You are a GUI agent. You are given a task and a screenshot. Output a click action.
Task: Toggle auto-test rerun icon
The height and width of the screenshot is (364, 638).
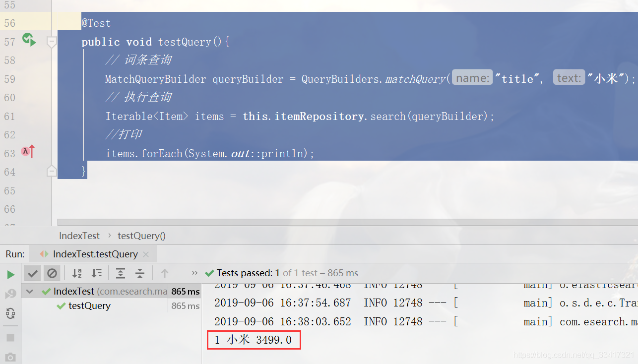(x=10, y=313)
